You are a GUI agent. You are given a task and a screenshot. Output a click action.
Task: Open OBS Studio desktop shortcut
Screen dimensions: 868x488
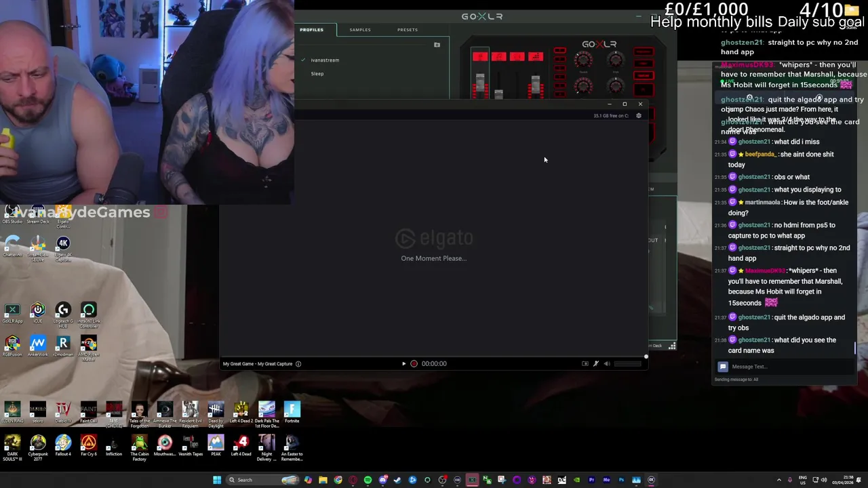click(12, 214)
